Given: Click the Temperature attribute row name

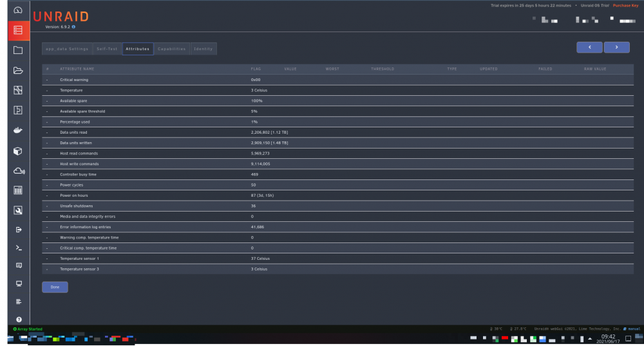Looking at the screenshot, I should tap(71, 90).
